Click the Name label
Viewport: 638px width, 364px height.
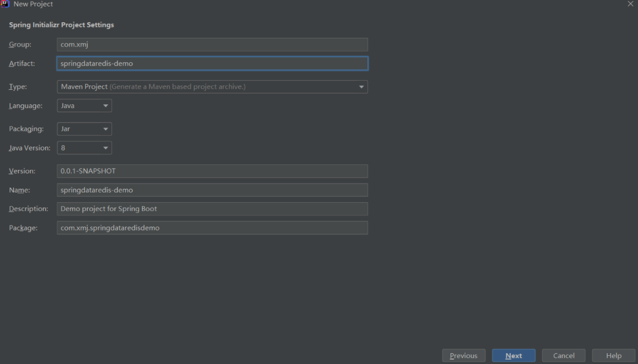(x=19, y=190)
